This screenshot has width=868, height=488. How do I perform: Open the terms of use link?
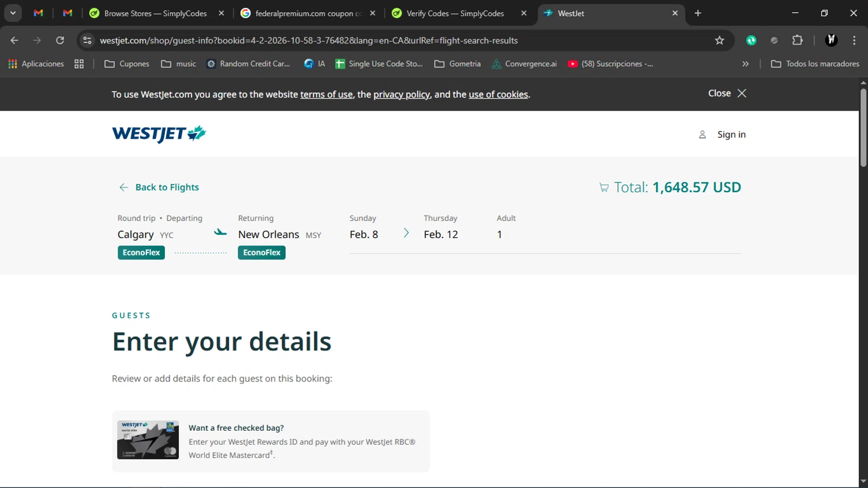[x=326, y=94]
